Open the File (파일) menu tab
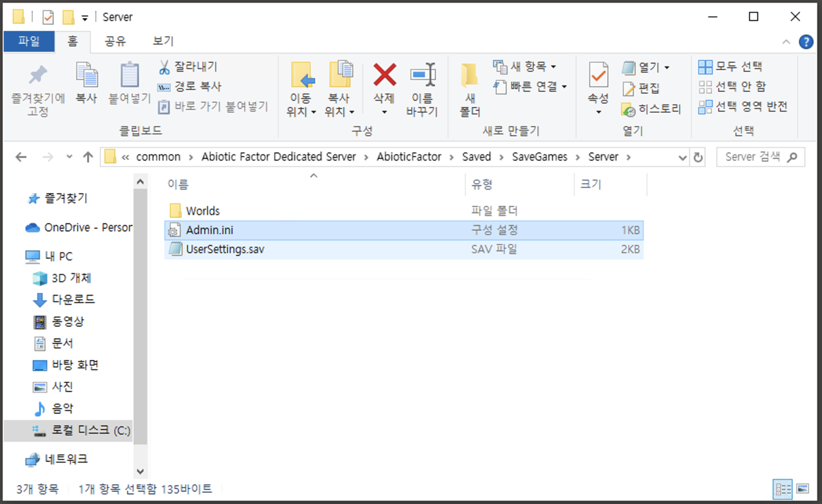The width and height of the screenshot is (822, 504). click(x=29, y=41)
